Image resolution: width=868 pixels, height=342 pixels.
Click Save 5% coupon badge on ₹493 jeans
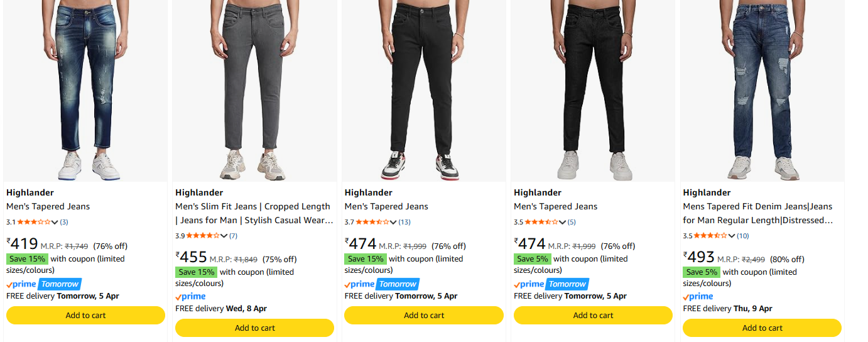pos(702,272)
